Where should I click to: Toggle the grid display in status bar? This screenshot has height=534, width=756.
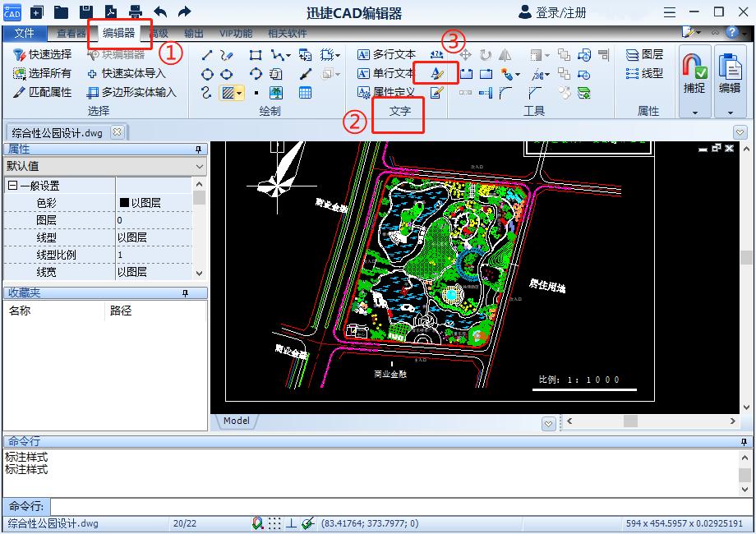point(274,523)
